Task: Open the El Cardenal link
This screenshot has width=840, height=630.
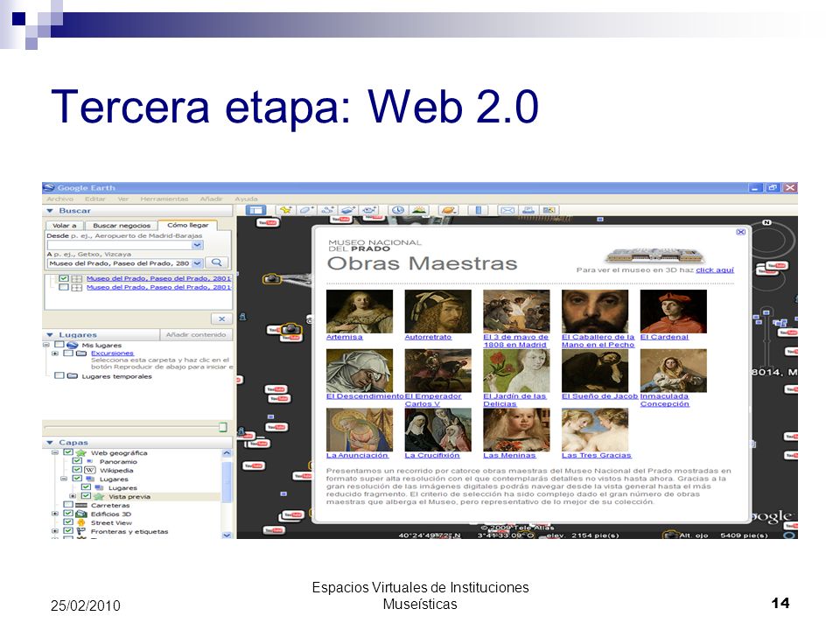Action: 664,337
